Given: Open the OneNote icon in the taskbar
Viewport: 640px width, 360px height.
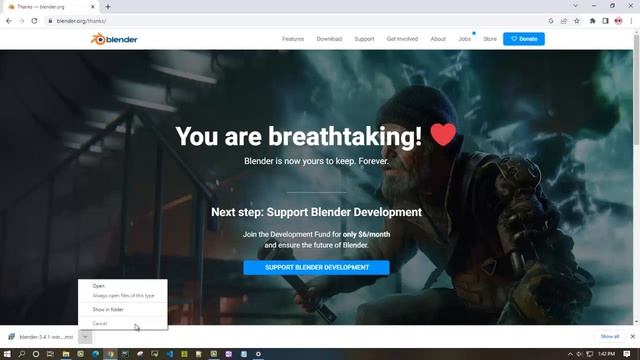Looking at the screenshot, I should pos(229,354).
